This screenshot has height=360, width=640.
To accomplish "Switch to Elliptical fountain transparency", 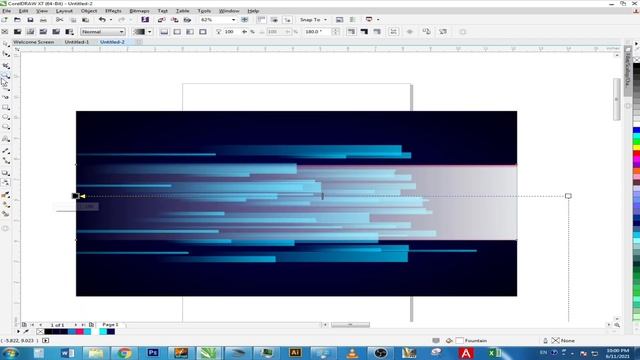I will (x=177, y=31).
